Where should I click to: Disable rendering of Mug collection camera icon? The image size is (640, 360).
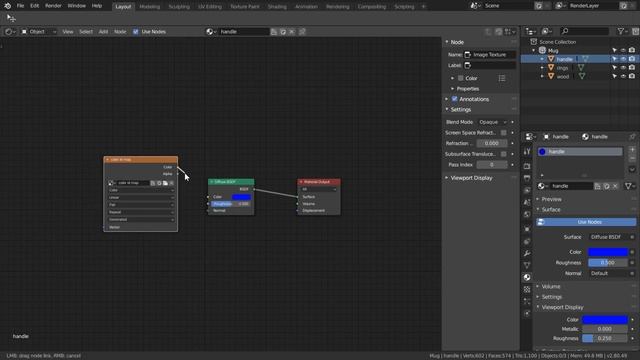[x=632, y=50]
